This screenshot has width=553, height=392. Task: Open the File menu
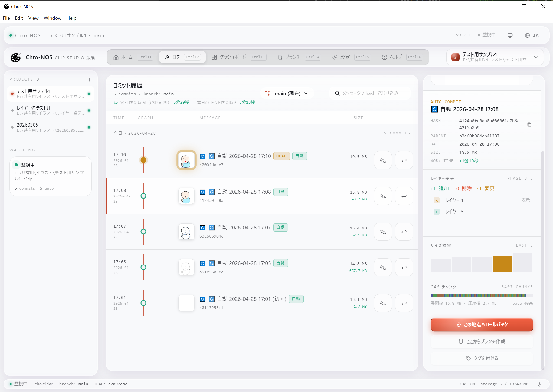coord(6,18)
